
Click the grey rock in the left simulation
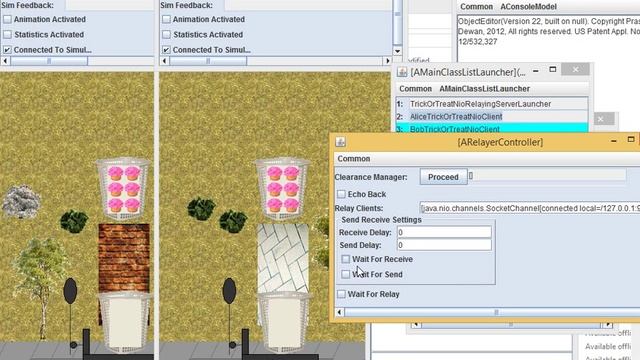click(21, 201)
